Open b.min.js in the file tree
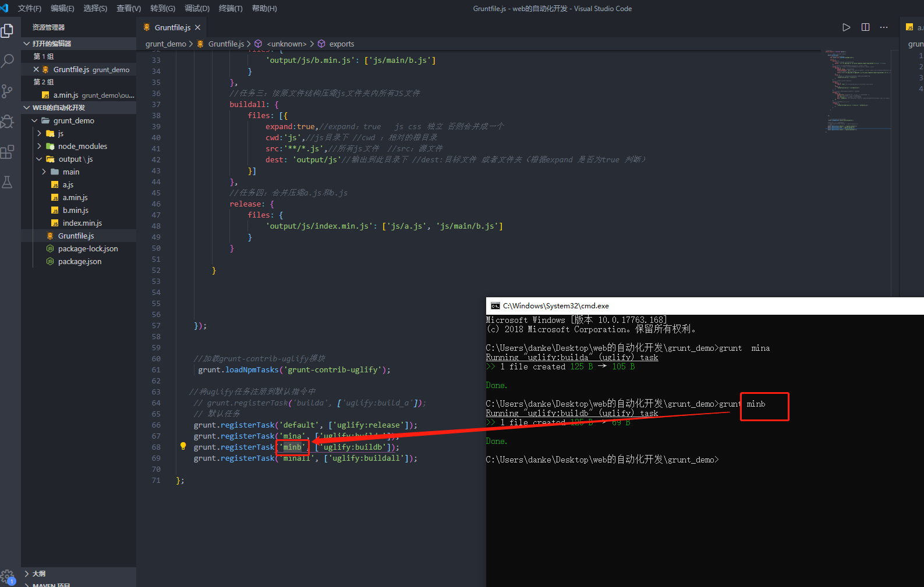Screen dimensions: 924x587 click(79, 210)
